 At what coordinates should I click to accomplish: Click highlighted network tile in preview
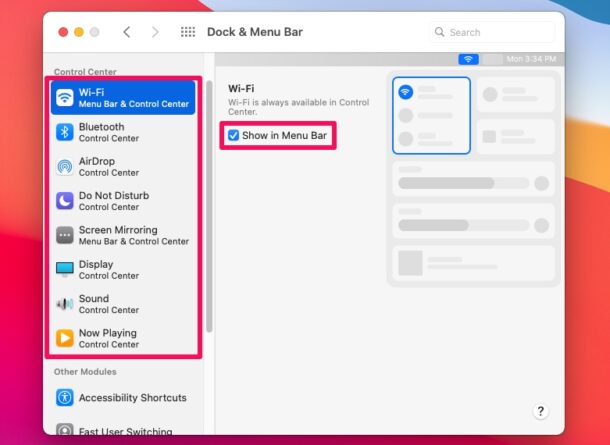click(431, 116)
